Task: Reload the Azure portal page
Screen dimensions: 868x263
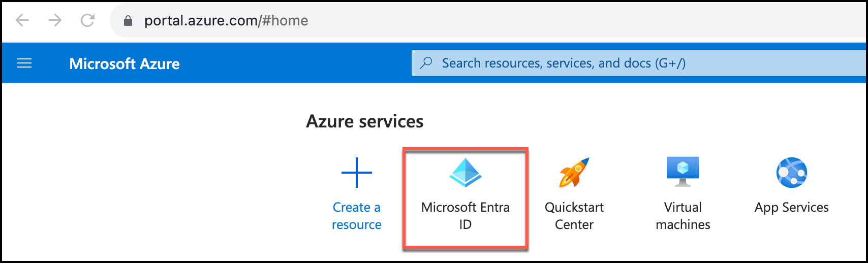Action: (88, 20)
